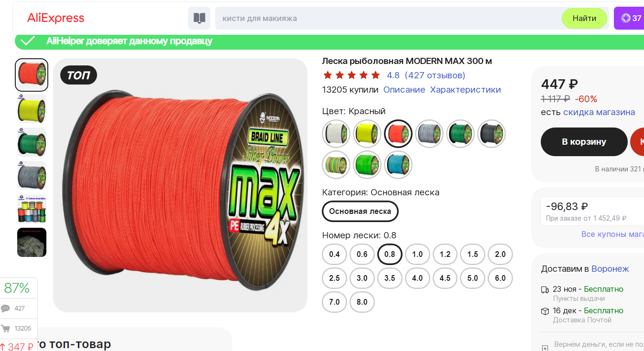The height and width of the screenshot is (351, 644).
Task: Choose line number 8.0 option
Action: [x=362, y=302]
